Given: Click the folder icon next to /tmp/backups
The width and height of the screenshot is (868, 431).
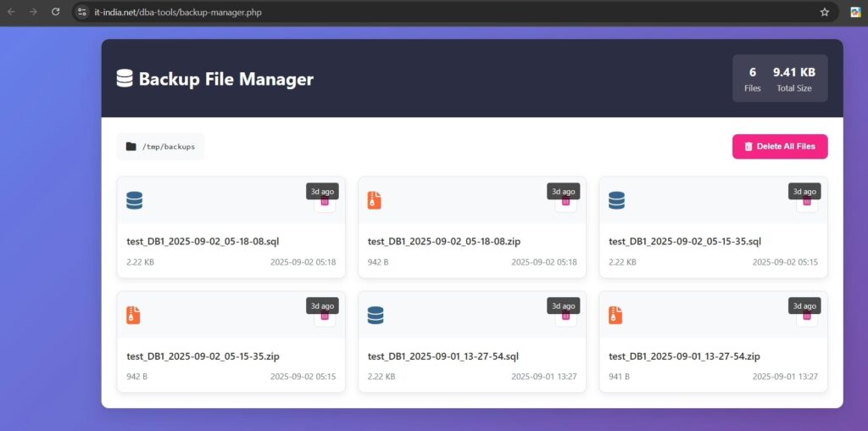Looking at the screenshot, I should [x=131, y=147].
